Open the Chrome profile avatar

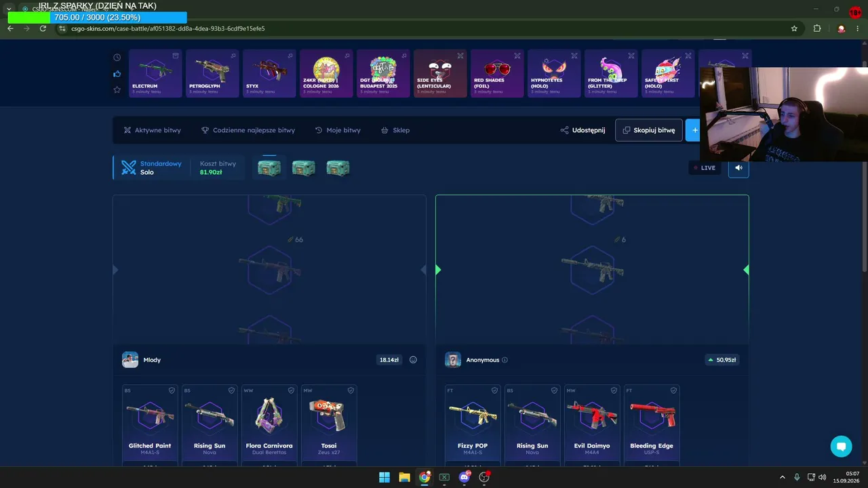click(842, 28)
